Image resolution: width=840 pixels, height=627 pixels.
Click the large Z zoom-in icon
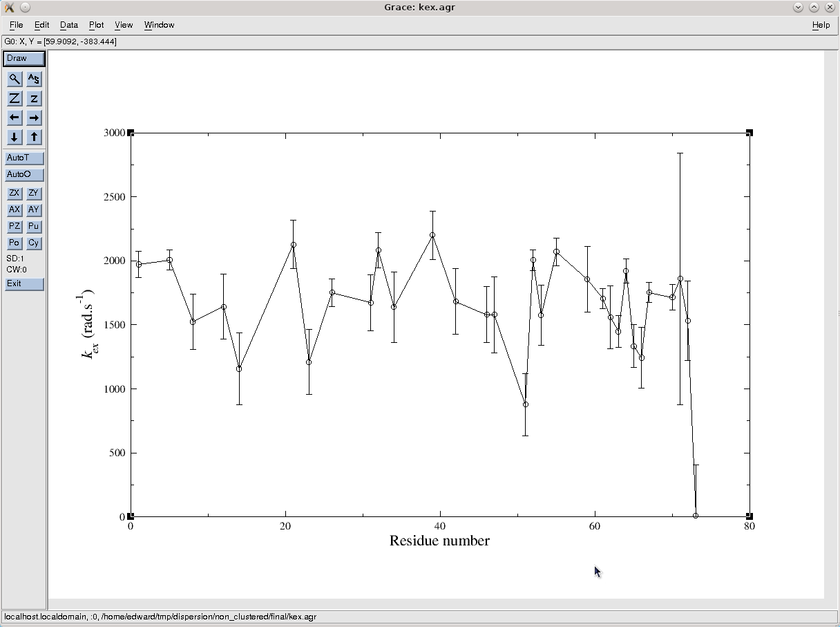[14, 98]
